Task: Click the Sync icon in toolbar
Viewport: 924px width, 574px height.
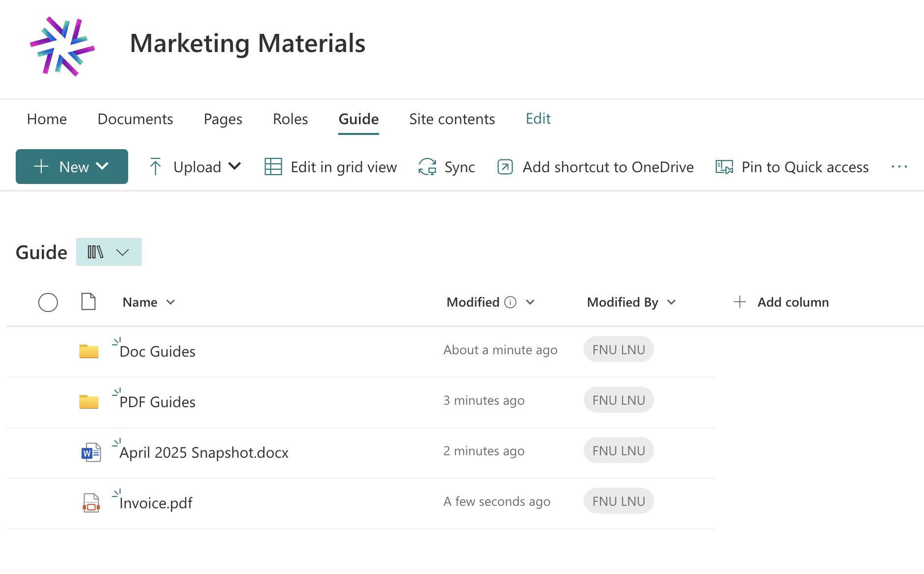Action: click(x=427, y=167)
